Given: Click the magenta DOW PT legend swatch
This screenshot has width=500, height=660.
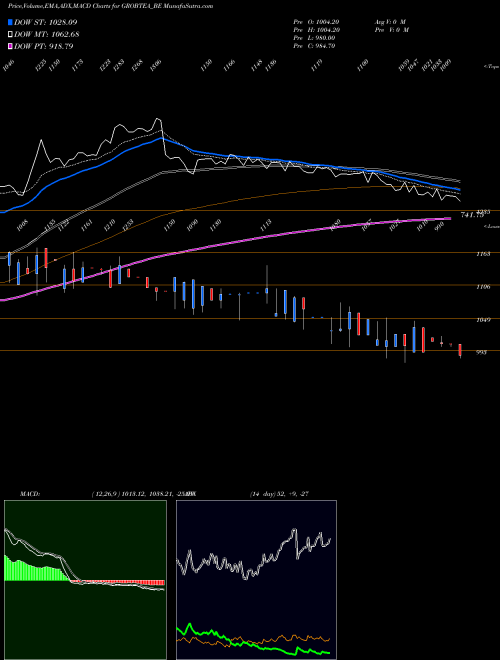Looking at the screenshot, I should [x=11, y=46].
